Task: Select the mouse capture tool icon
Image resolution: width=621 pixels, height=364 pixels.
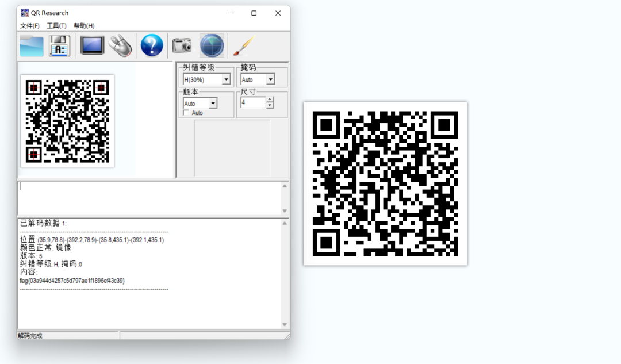Action: 120,46
